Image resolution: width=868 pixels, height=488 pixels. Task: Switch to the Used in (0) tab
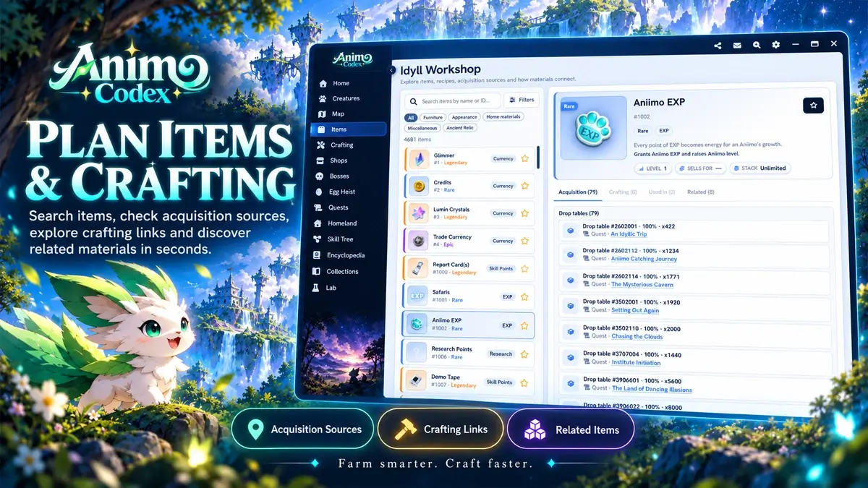(x=662, y=192)
